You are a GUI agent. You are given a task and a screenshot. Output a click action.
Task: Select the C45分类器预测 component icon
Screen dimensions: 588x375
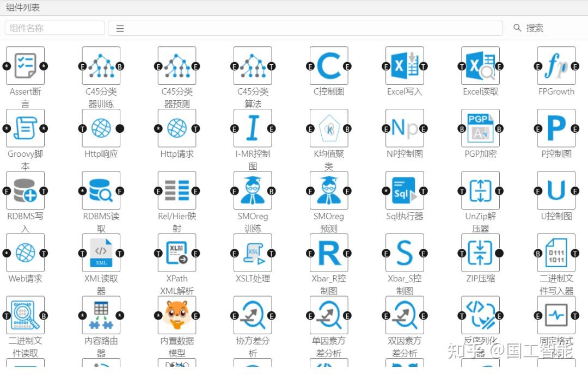pos(177,66)
